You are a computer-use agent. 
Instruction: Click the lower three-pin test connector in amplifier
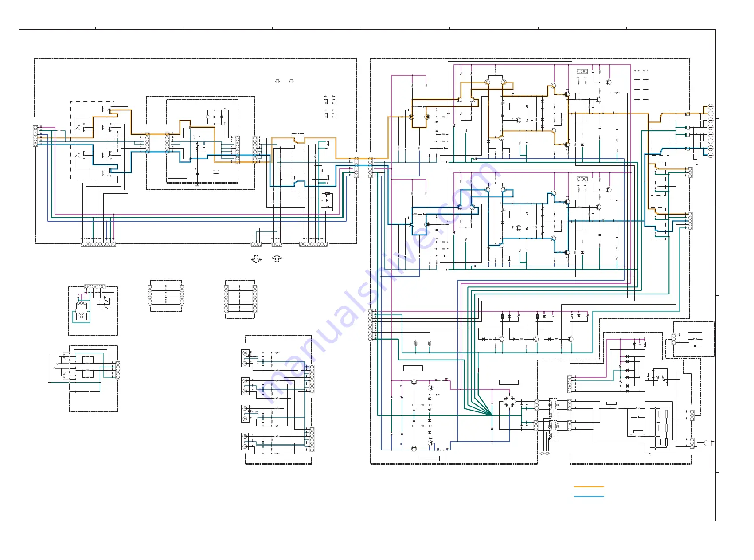(x=582, y=179)
